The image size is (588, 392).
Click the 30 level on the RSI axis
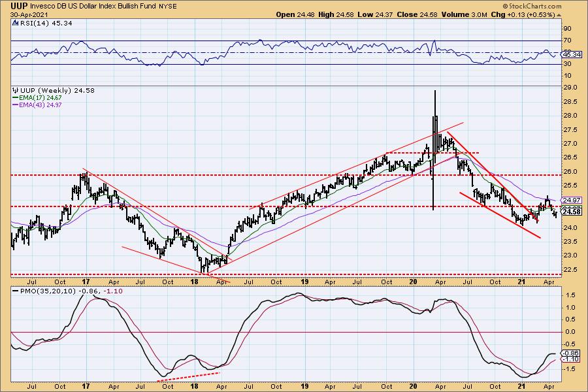pos(567,64)
